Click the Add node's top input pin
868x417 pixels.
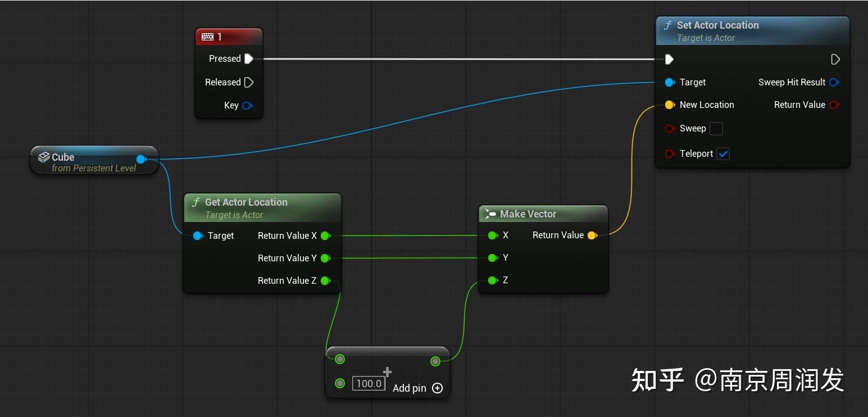[x=340, y=359]
